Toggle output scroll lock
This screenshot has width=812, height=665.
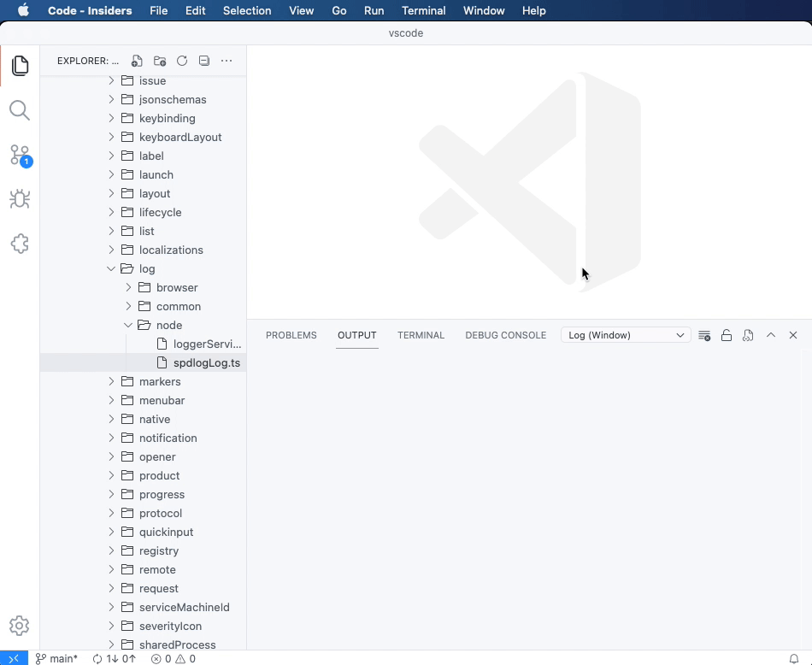(x=727, y=336)
